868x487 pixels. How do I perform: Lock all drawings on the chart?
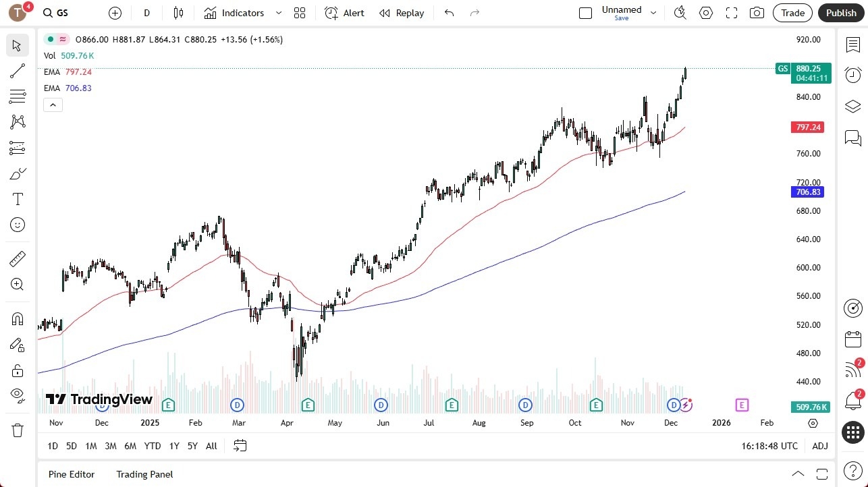[x=18, y=370]
